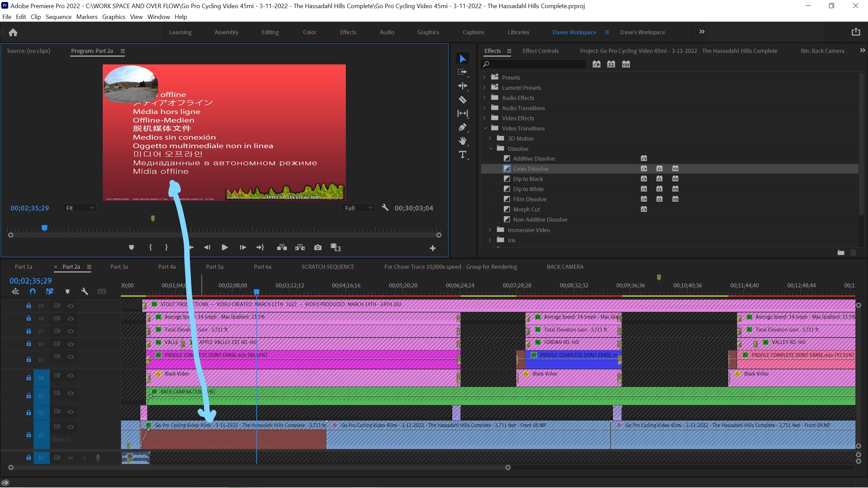Click the Export Frame camera icon

(318, 247)
